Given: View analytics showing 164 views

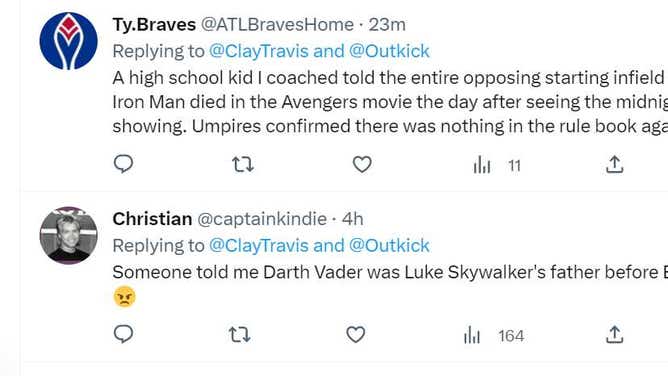Looking at the screenshot, I should pos(493,336).
